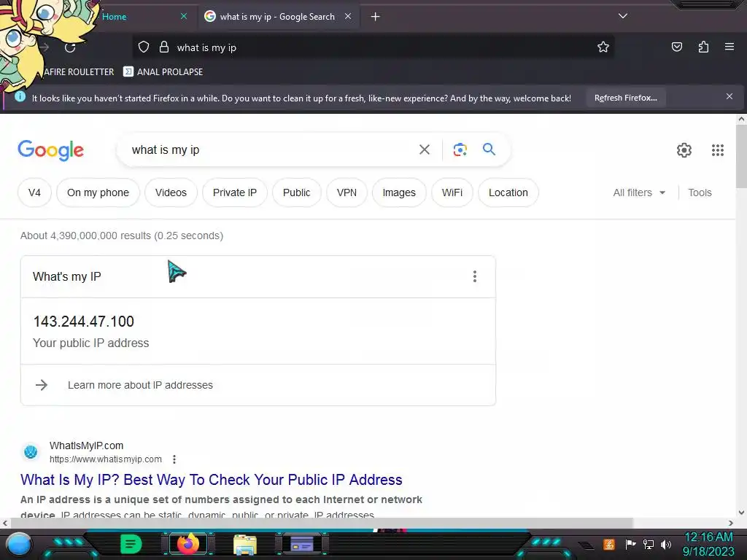Click the Google logo
Image resolution: width=747 pixels, height=560 pixels.
(x=50, y=150)
